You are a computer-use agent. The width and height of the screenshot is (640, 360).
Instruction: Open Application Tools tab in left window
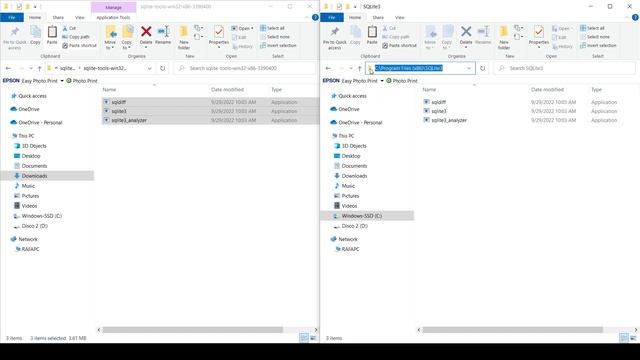click(113, 18)
